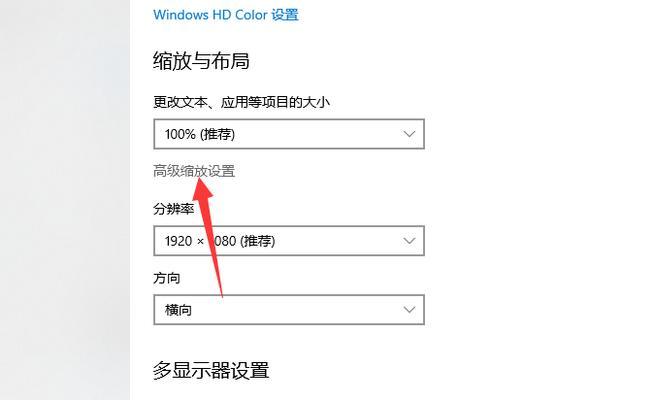The width and height of the screenshot is (655, 400).
Task: Click the 方向 label
Action: [x=167, y=278]
